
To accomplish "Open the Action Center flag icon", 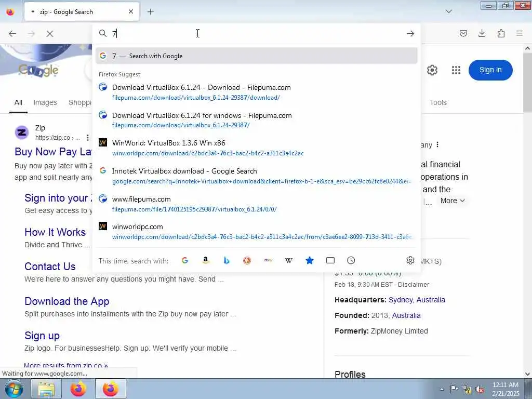I will pyautogui.click(x=454, y=389).
